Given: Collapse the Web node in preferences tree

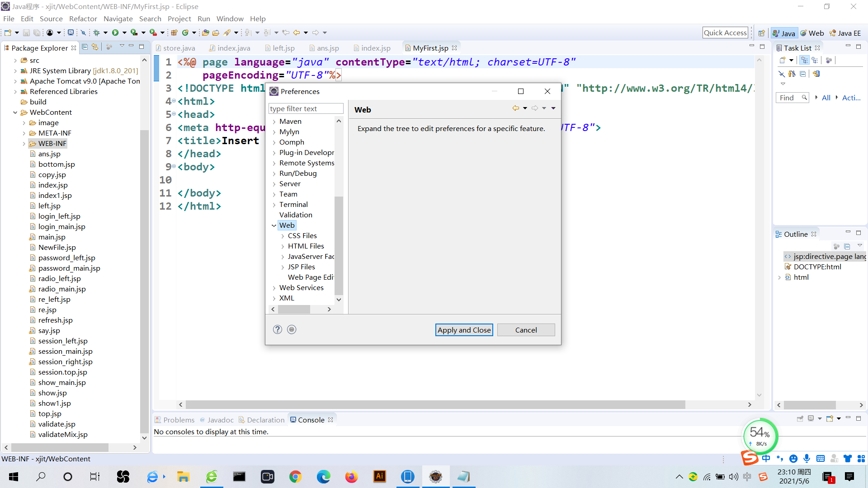Looking at the screenshot, I should [274, 225].
